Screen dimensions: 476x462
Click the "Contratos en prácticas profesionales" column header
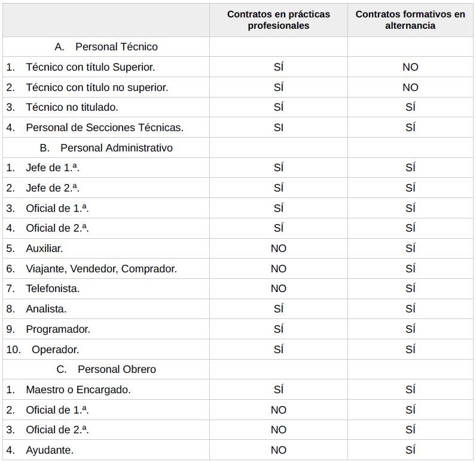coord(278,20)
